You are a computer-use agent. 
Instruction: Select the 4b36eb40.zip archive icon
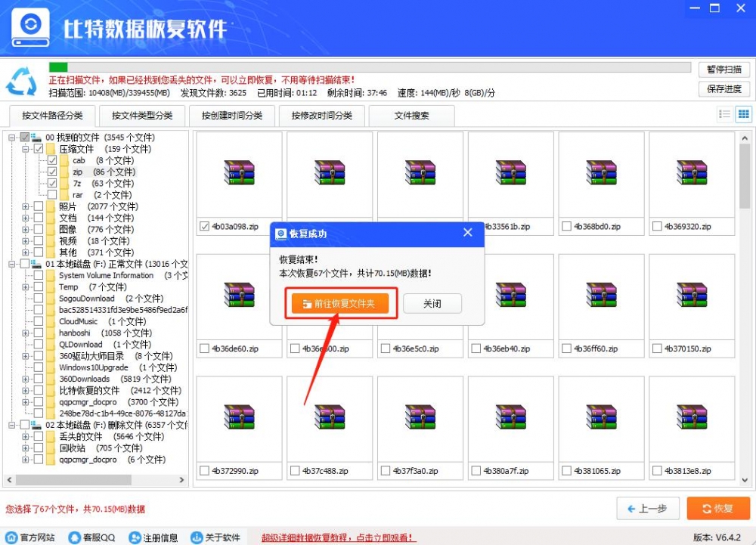tap(510, 295)
